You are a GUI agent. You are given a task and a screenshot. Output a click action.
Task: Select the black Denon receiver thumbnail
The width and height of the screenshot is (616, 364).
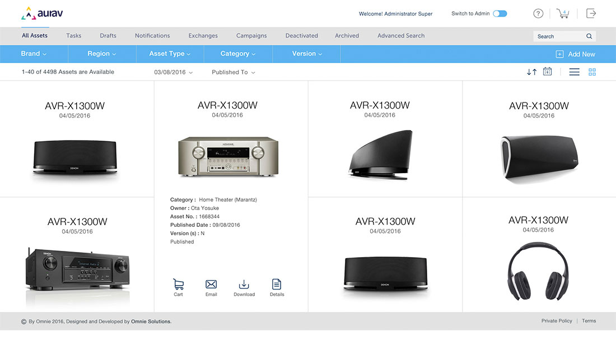tap(77, 269)
